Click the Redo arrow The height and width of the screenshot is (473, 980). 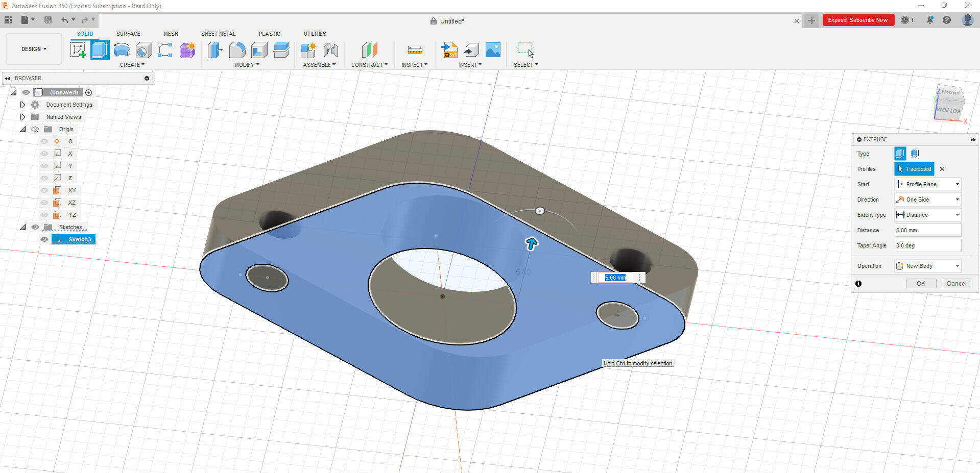(84, 20)
